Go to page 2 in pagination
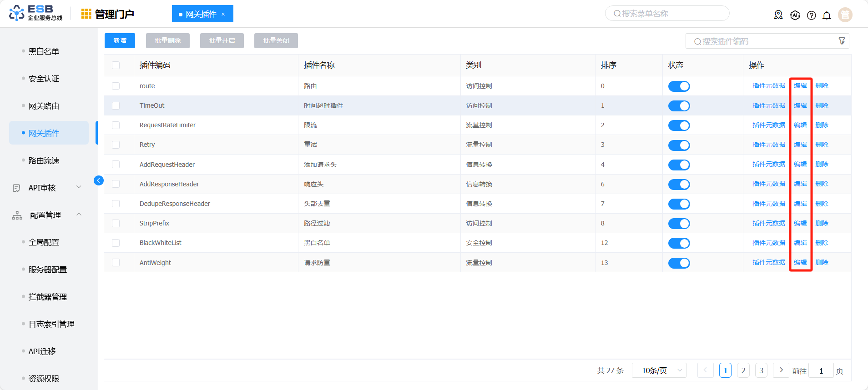Screen dimensions: 868x390 click(743, 370)
